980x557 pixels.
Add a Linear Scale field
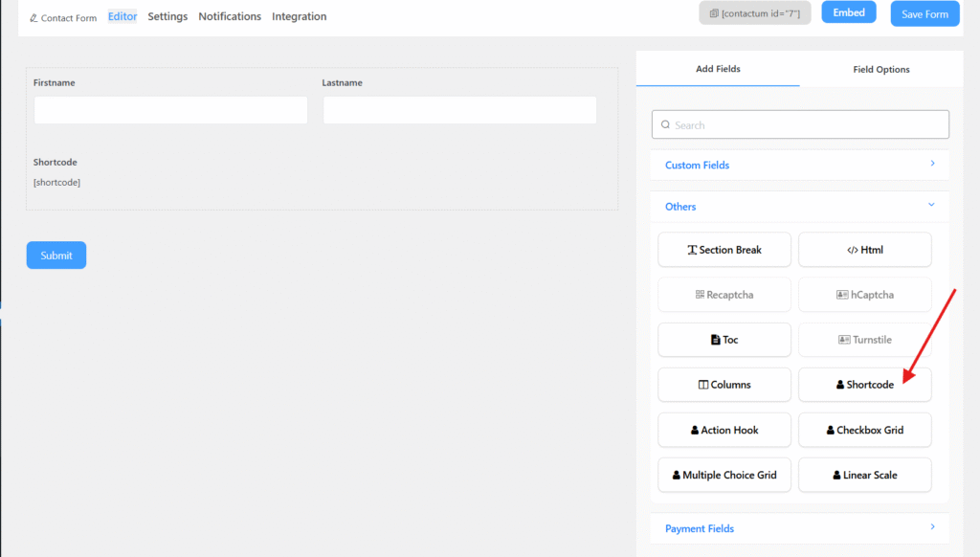tap(864, 475)
